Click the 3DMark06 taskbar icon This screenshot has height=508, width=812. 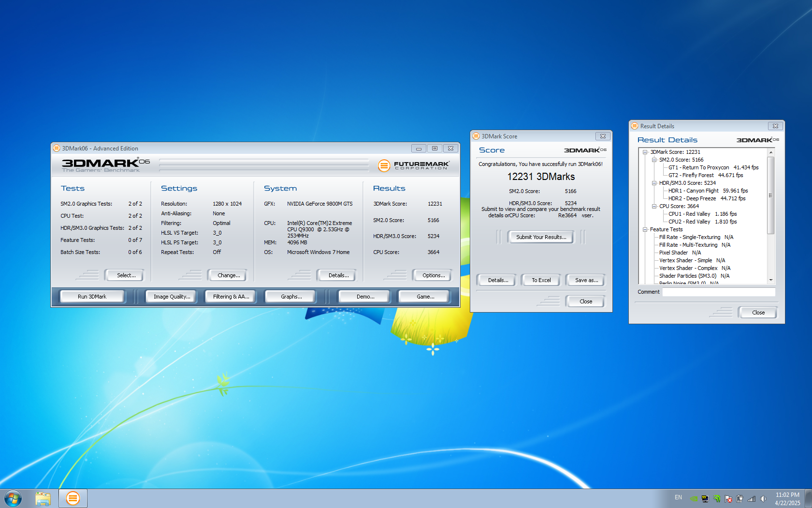72,498
